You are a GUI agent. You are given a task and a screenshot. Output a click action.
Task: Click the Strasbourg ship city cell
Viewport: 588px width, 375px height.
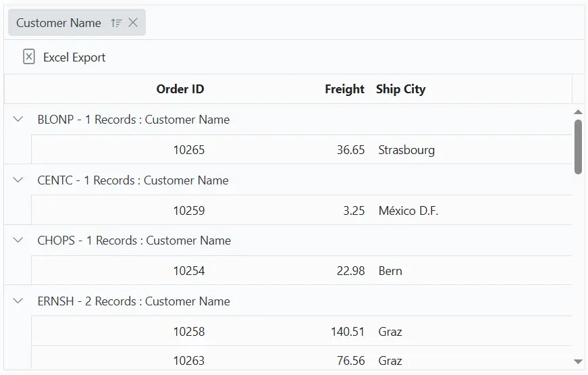pos(406,150)
